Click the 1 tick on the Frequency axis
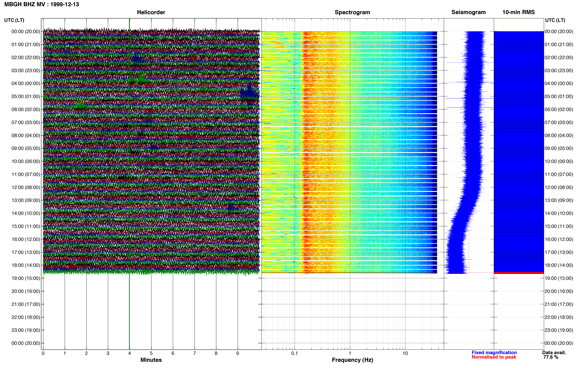The image size is (588, 368). click(x=350, y=353)
